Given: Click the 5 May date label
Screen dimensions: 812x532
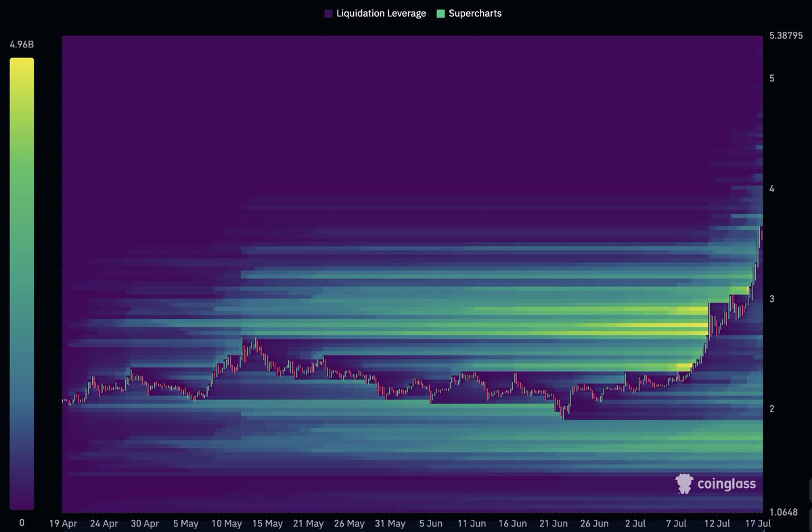Looking at the screenshot, I should [x=185, y=524].
